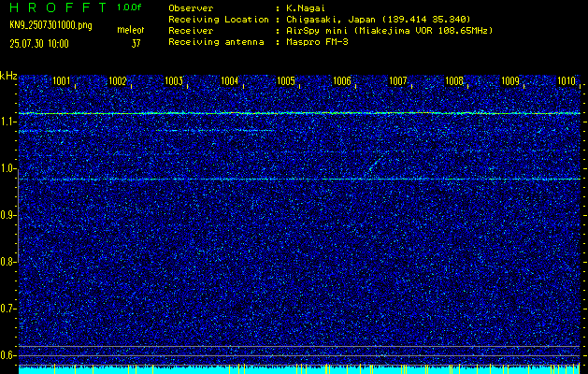Click the 0.8 frequency axis label
The height and width of the screenshot is (374, 588).
click(7, 262)
